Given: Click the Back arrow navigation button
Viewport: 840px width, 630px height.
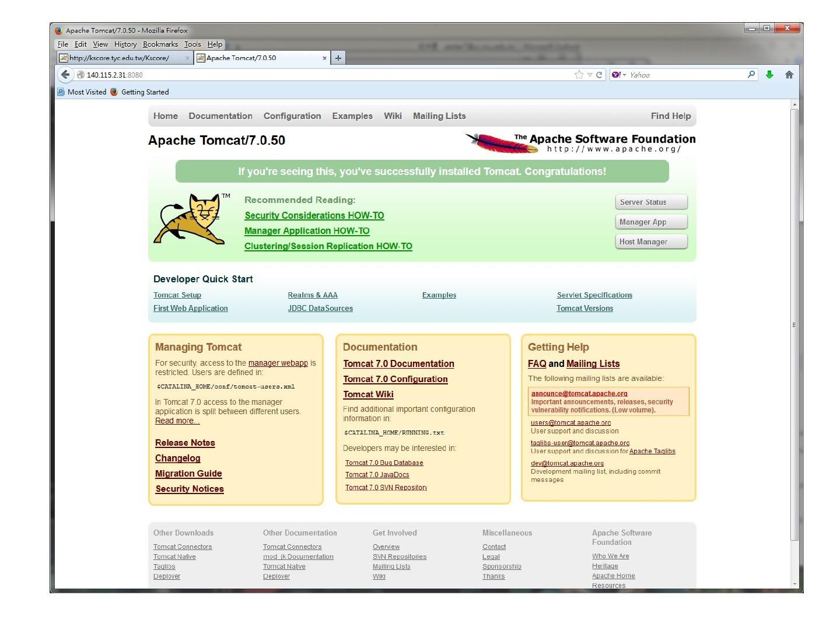Looking at the screenshot, I should pos(65,75).
